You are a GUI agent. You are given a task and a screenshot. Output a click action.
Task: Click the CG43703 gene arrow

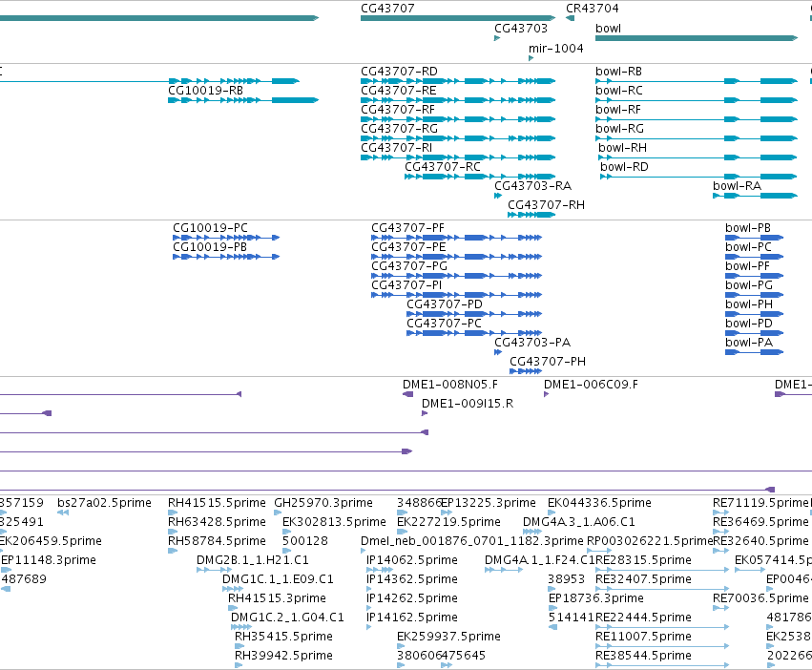pyautogui.click(x=497, y=38)
